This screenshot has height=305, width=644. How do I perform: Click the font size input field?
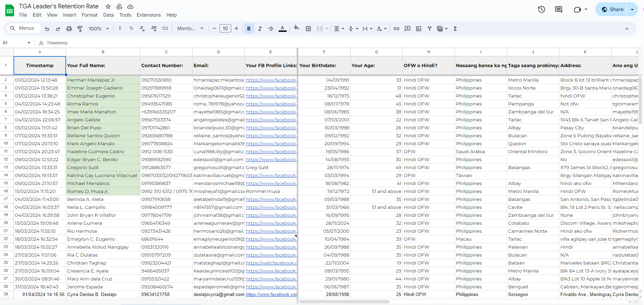point(225,29)
